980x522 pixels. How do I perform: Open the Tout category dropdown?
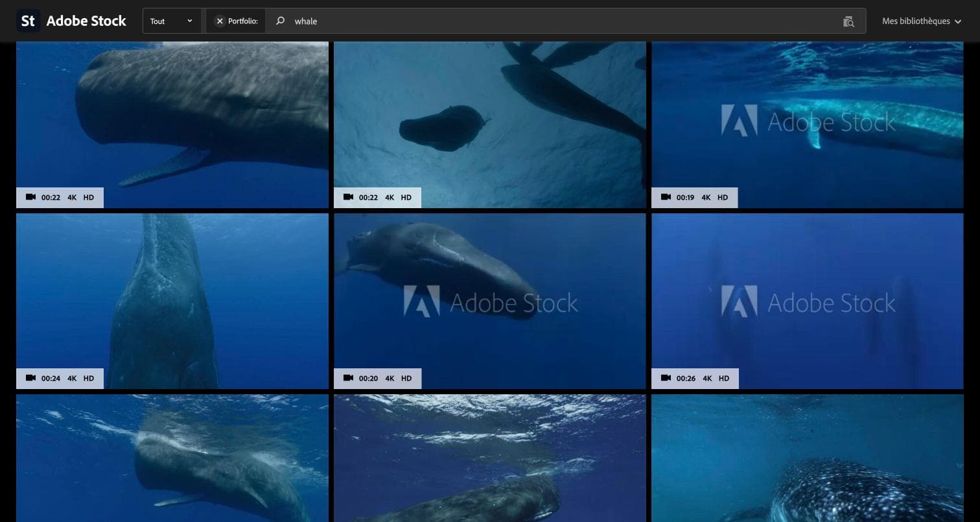pyautogui.click(x=171, y=21)
